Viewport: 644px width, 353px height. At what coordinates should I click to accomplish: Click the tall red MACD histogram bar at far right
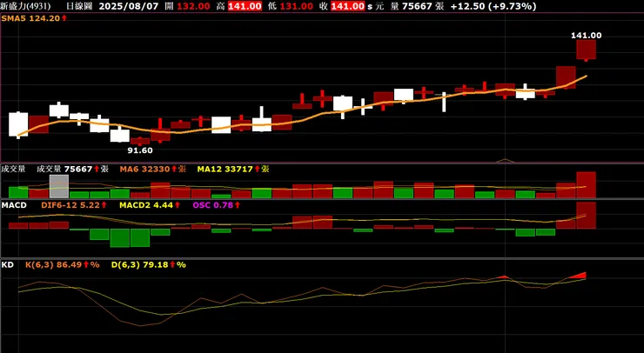click(x=586, y=215)
